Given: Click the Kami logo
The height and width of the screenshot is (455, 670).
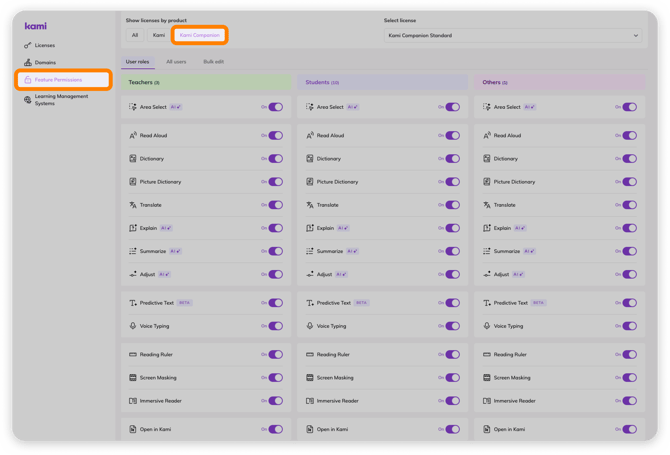Looking at the screenshot, I should [x=35, y=26].
